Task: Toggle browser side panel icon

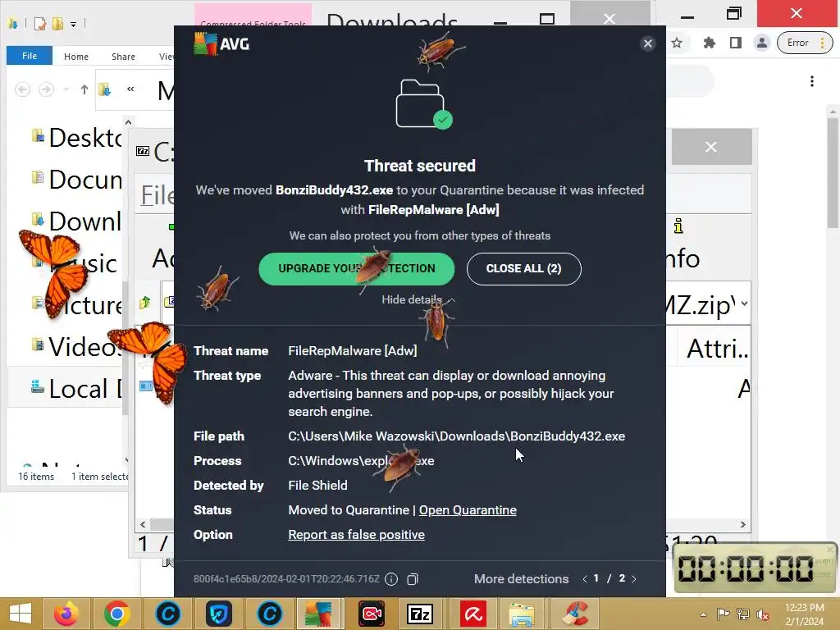Action: pyautogui.click(x=736, y=43)
